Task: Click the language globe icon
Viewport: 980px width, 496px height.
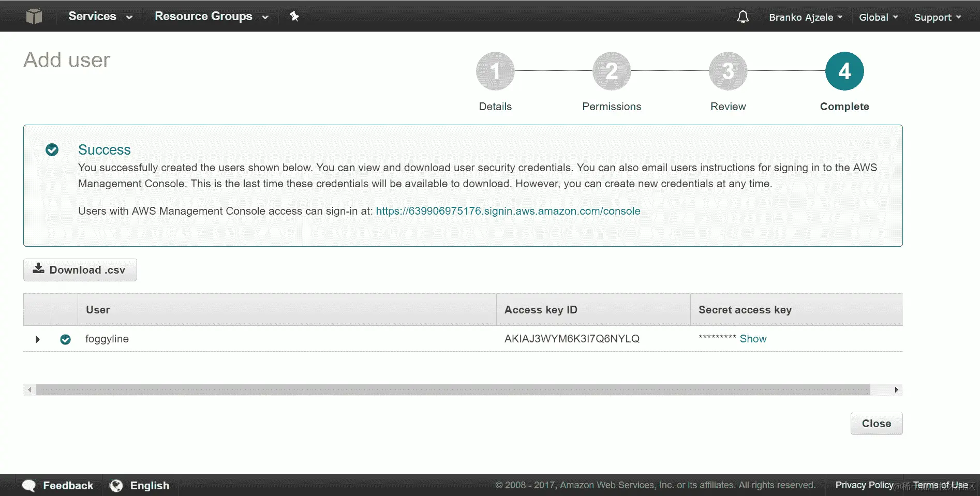Action: [x=116, y=486]
